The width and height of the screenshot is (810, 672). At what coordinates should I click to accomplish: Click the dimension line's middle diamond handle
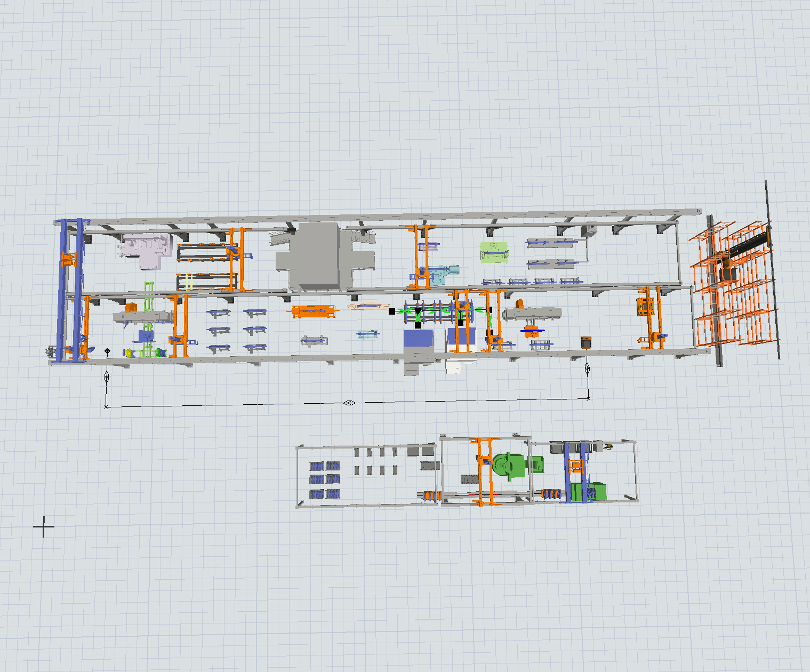[349, 403]
